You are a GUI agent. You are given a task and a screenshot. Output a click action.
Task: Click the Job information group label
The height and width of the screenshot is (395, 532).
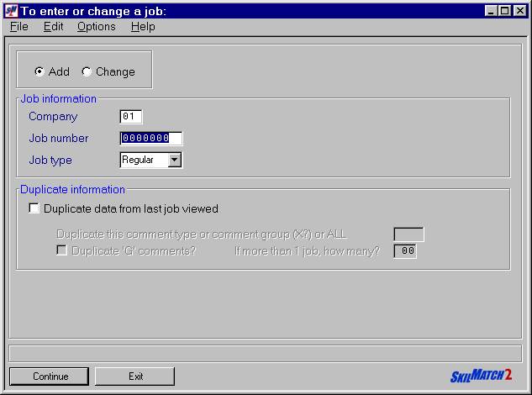(58, 99)
